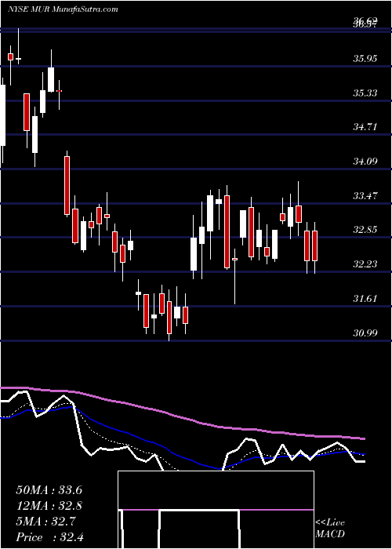Select the 32.85 price axis label

(365, 230)
